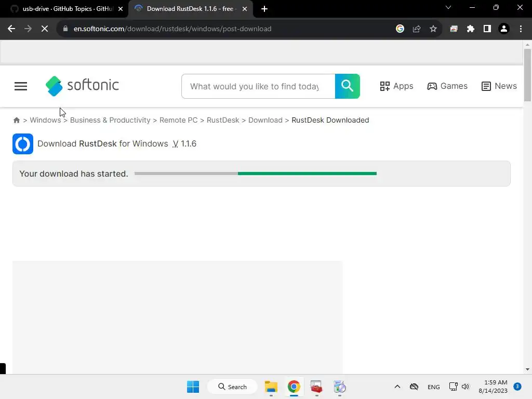Go back to the previous page
532x399 pixels.
click(11, 29)
